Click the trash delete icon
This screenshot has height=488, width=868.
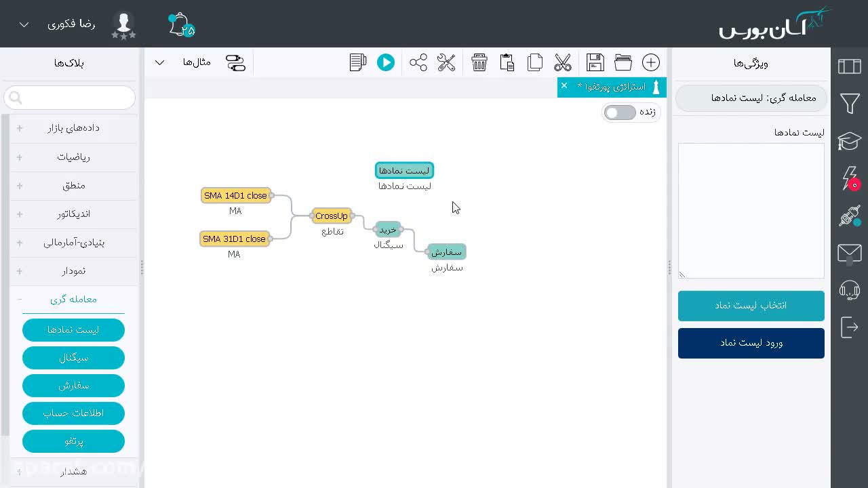(x=479, y=62)
